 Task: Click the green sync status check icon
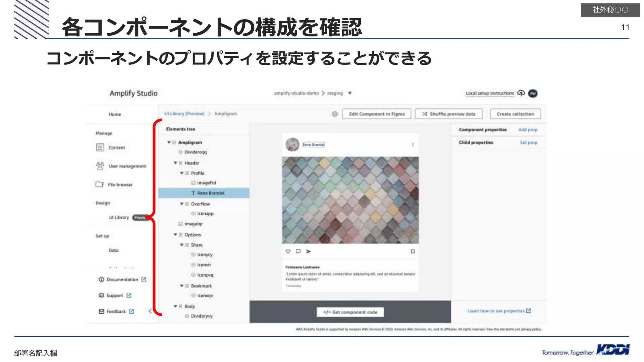pyautogui.click(x=335, y=114)
